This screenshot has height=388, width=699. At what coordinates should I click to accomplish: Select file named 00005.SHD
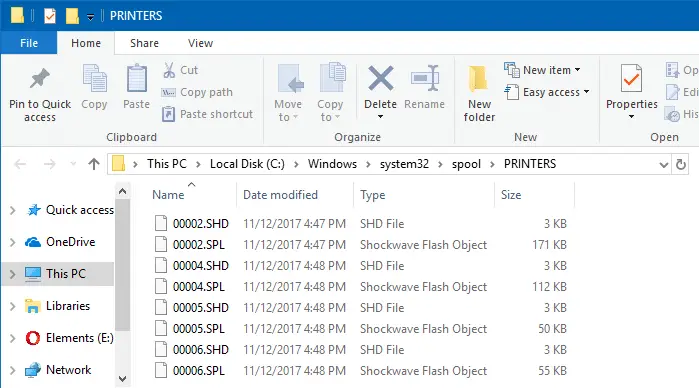(201, 308)
